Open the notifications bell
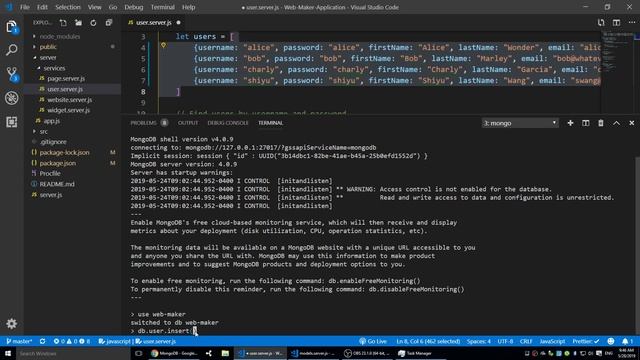The width and height of the screenshot is (640, 360). coord(627,341)
